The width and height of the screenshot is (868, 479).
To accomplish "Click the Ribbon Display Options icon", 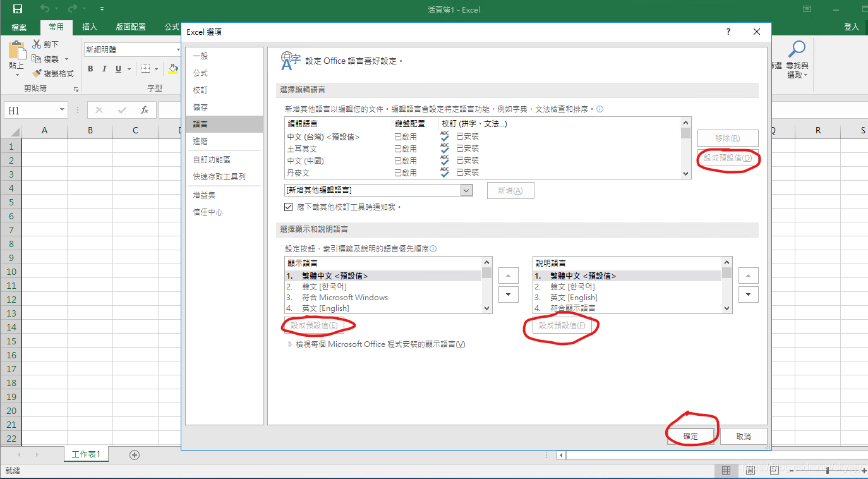I will (x=807, y=9).
